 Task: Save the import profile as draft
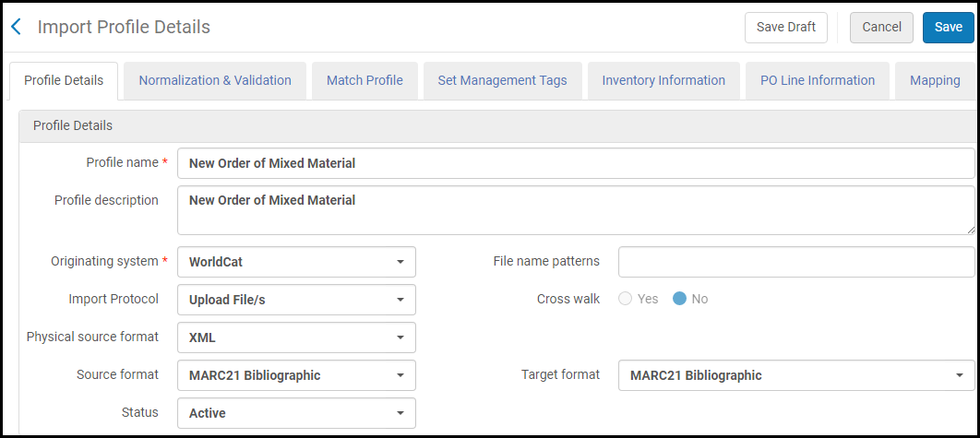pos(785,28)
